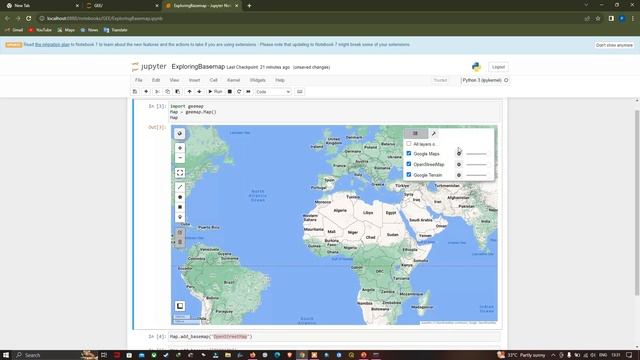The image size is (640, 360).
Task: Open the Help menu
Action: 280,80
